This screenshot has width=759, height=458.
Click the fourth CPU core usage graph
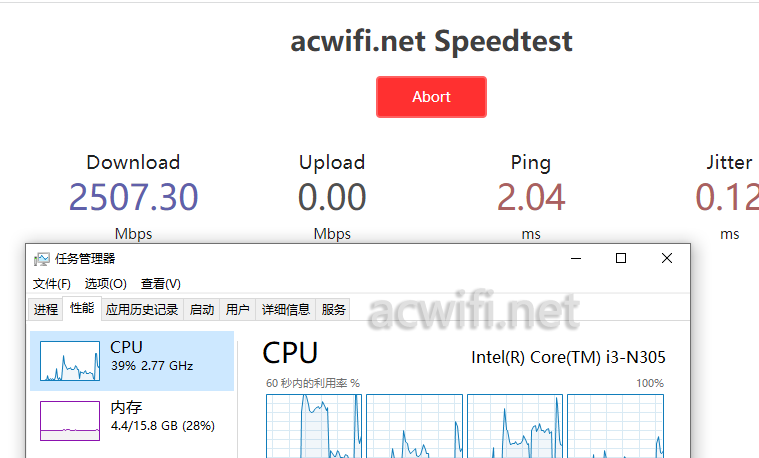[615, 426]
